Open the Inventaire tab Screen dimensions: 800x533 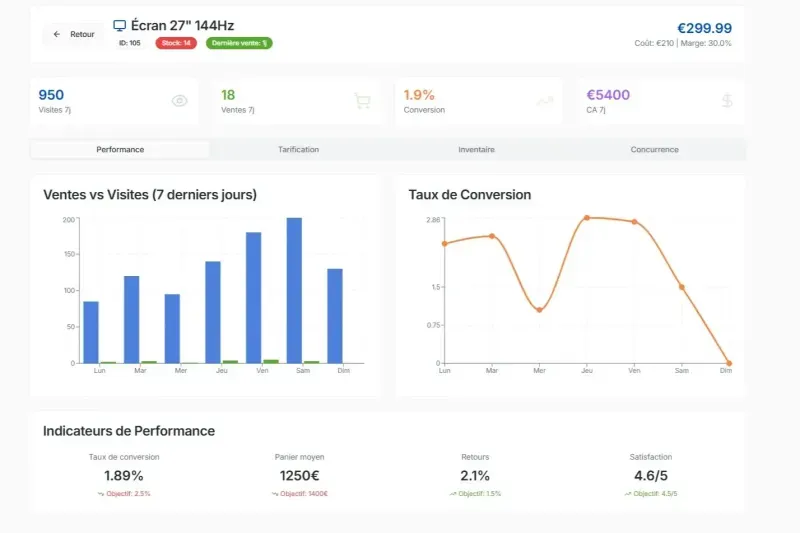point(476,150)
